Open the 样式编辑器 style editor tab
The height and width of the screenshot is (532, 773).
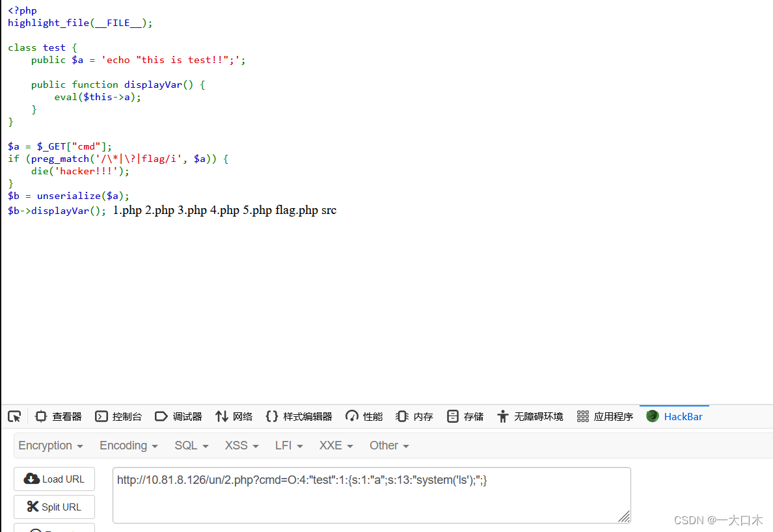tap(299, 417)
